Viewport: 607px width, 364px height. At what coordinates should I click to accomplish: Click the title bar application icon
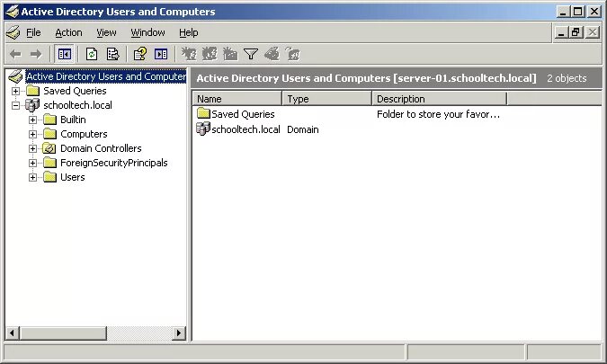[x=13, y=12]
